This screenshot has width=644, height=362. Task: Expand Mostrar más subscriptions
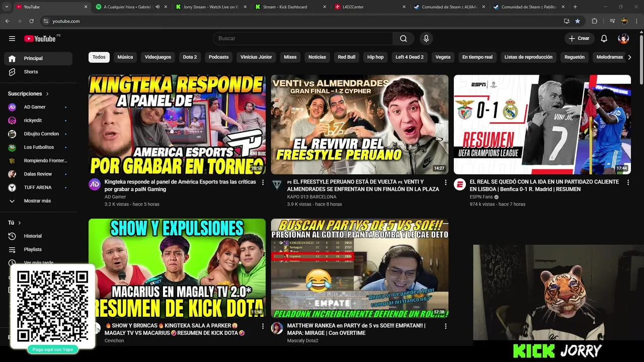coord(38,201)
